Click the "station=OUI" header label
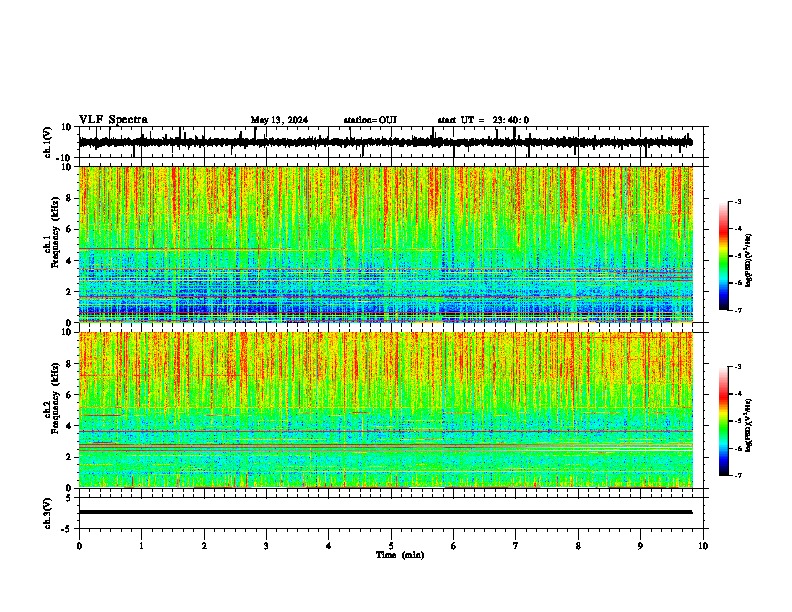Screen dimensions: 792x612 click(370, 120)
